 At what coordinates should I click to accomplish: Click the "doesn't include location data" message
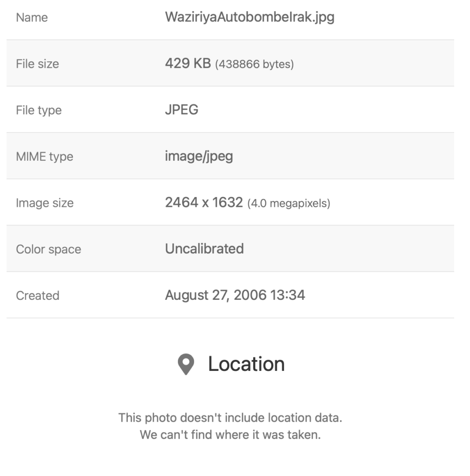[x=230, y=417]
